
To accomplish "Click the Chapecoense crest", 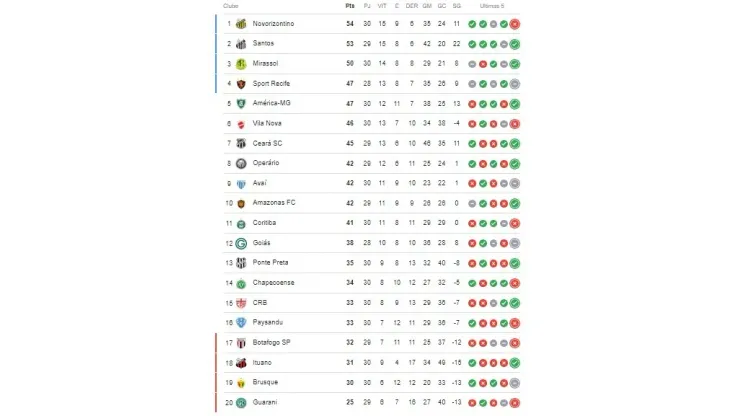I will click(x=241, y=283).
